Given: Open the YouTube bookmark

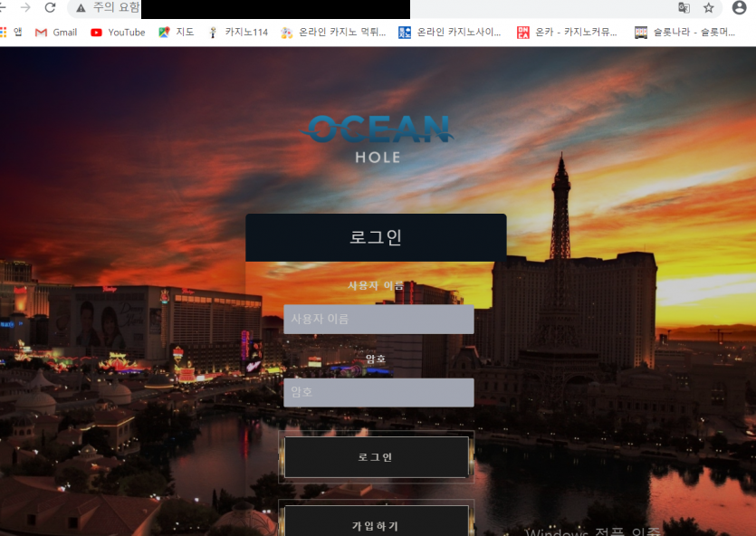Looking at the screenshot, I should (118, 33).
